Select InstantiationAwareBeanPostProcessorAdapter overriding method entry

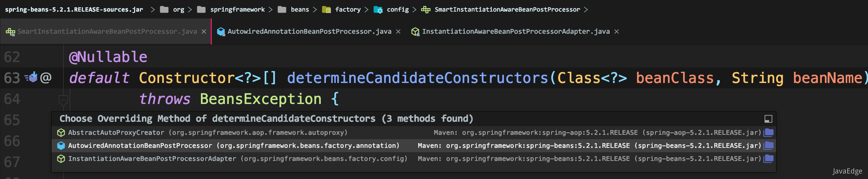pyautogui.click(x=414, y=159)
